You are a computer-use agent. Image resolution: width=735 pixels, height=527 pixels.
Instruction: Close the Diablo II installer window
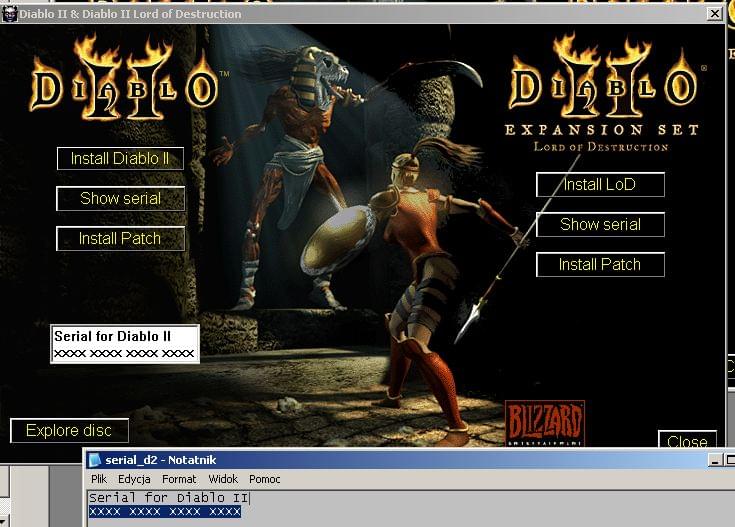(x=714, y=14)
